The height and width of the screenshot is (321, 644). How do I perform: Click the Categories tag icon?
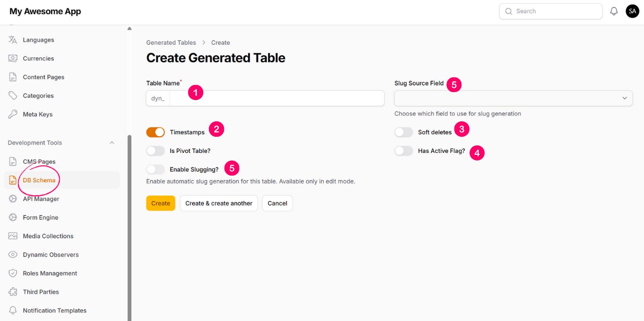(x=13, y=96)
